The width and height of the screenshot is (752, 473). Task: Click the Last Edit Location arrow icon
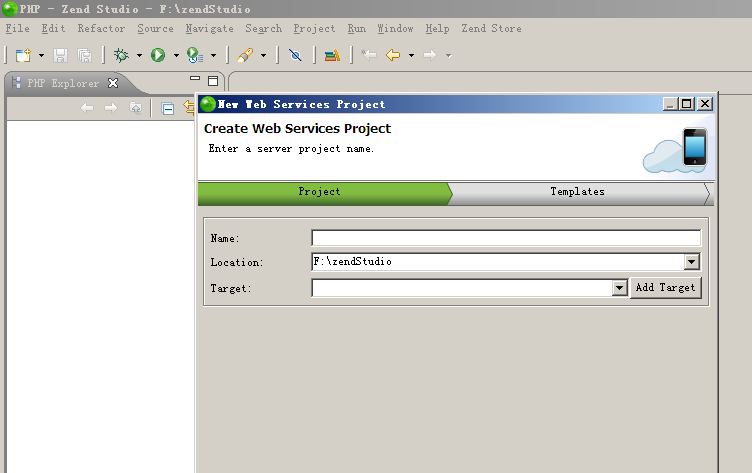[x=369, y=55]
